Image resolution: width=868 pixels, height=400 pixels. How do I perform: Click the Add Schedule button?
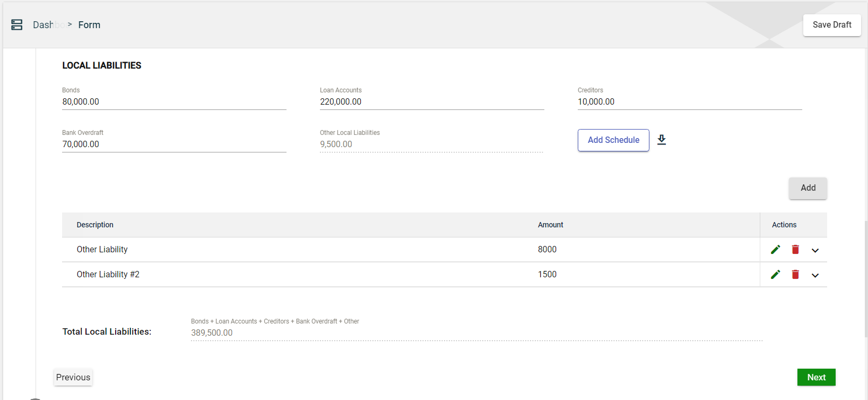point(613,140)
